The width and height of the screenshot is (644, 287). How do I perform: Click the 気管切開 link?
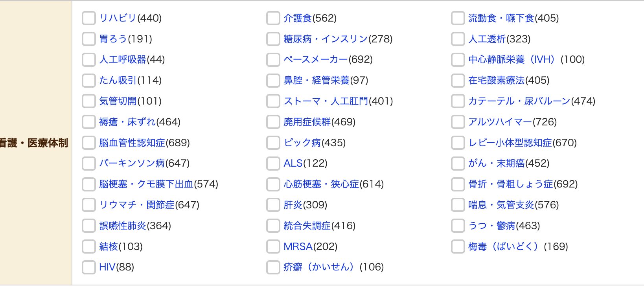click(x=118, y=101)
